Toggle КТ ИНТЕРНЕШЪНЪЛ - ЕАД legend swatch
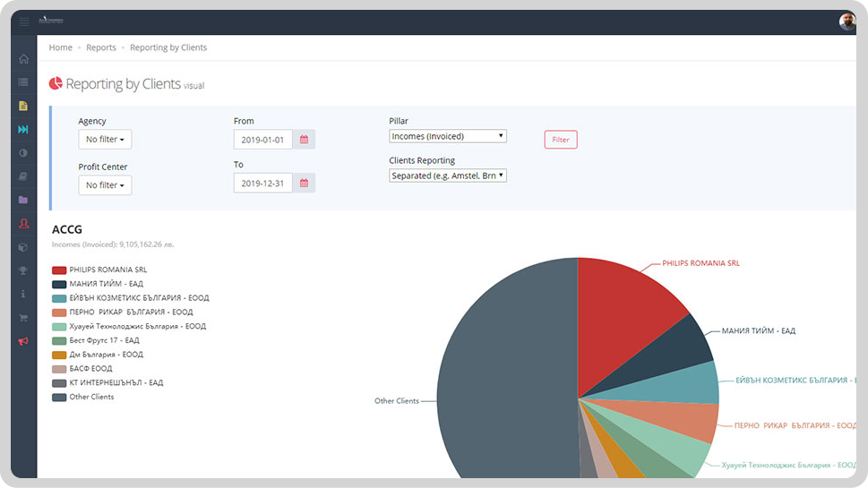Screen dimensions: 868x488 point(59,383)
